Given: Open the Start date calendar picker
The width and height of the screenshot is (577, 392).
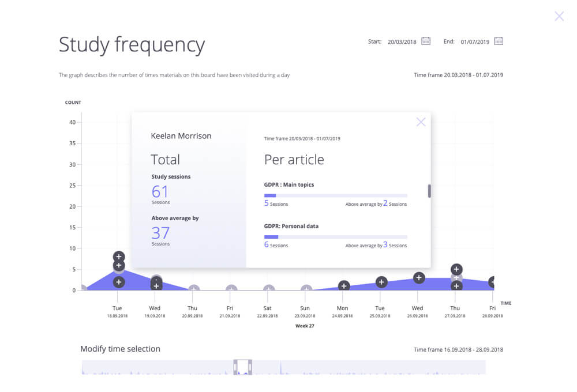Looking at the screenshot, I should pos(426,41).
